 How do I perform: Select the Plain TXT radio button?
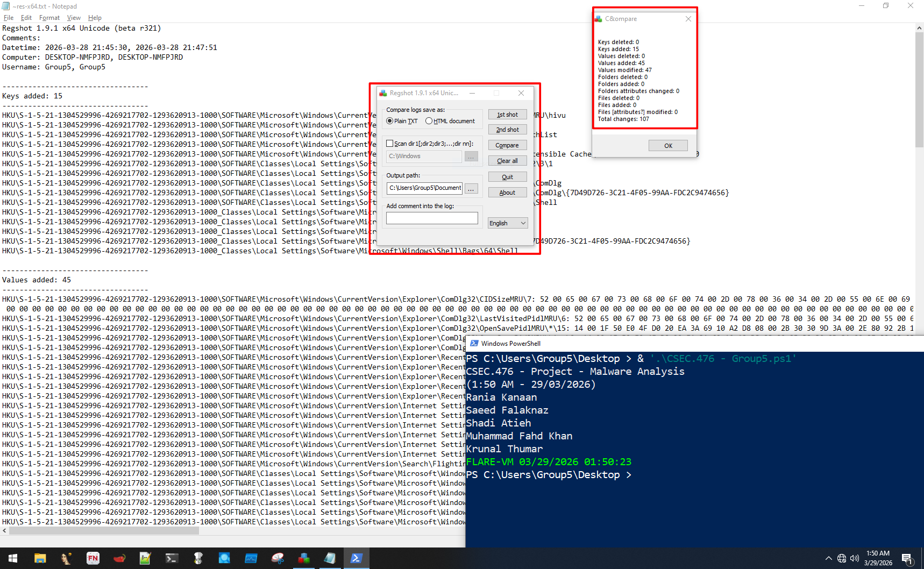click(390, 120)
